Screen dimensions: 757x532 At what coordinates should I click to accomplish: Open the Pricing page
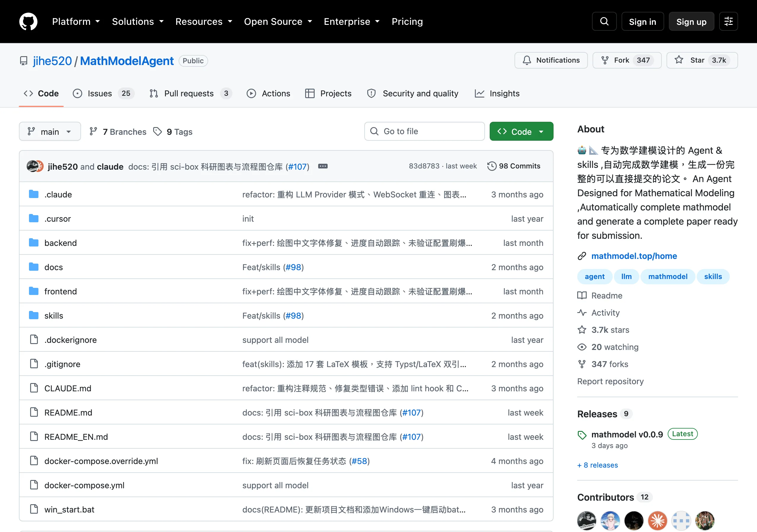coord(407,21)
